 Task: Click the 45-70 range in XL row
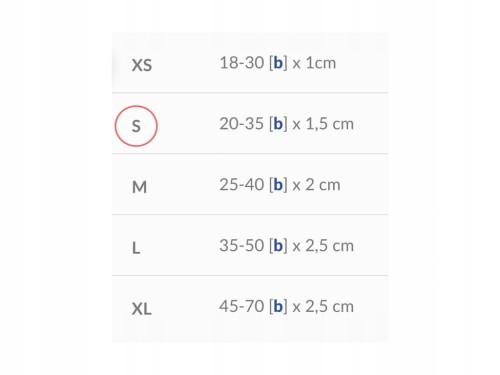pyautogui.click(x=242, y=306)
